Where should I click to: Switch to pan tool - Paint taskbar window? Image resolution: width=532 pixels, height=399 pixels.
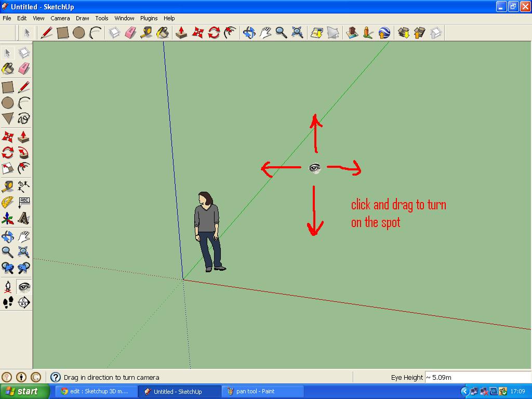[x=262, y=392]
